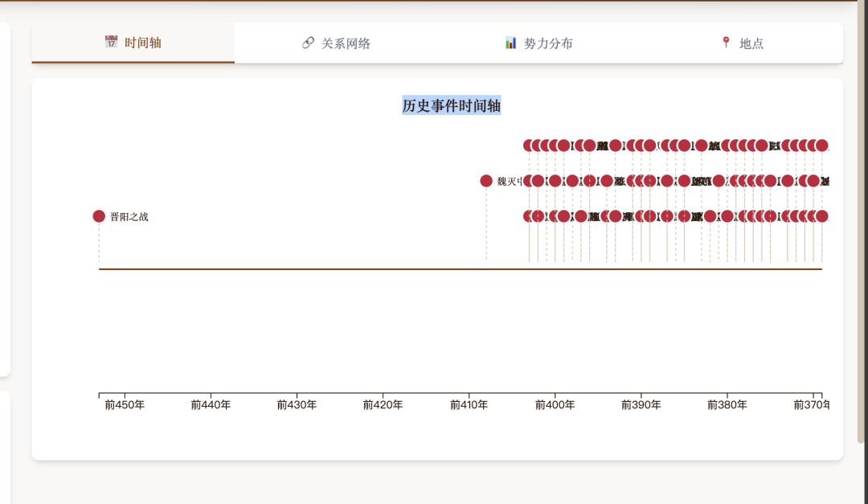868x504 pixels.
Task: Click the 前390年 axis label
Action: pos(641,405)
